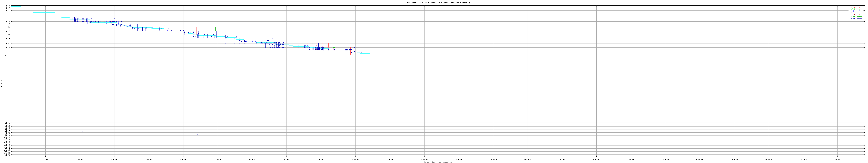The width and height of the screenshot is (868, 163).
Task: Click the SC legend marker
Action: tap(860, 15)
